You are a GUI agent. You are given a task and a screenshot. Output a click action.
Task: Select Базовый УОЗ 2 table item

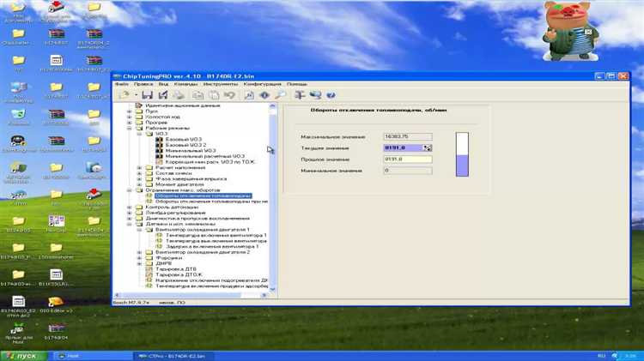(x=185, y=145)
